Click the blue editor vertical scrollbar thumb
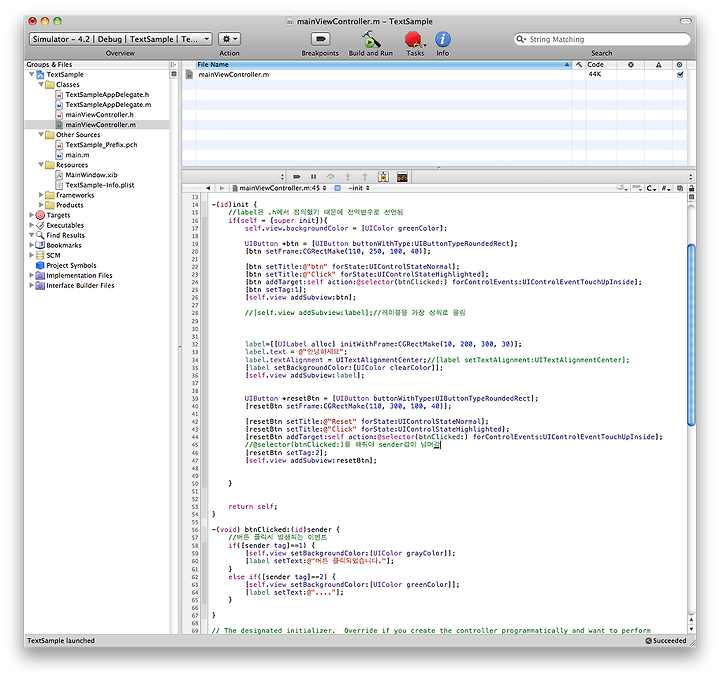Image resolution: width=720 pixels, height=679 pixels. 691,335
